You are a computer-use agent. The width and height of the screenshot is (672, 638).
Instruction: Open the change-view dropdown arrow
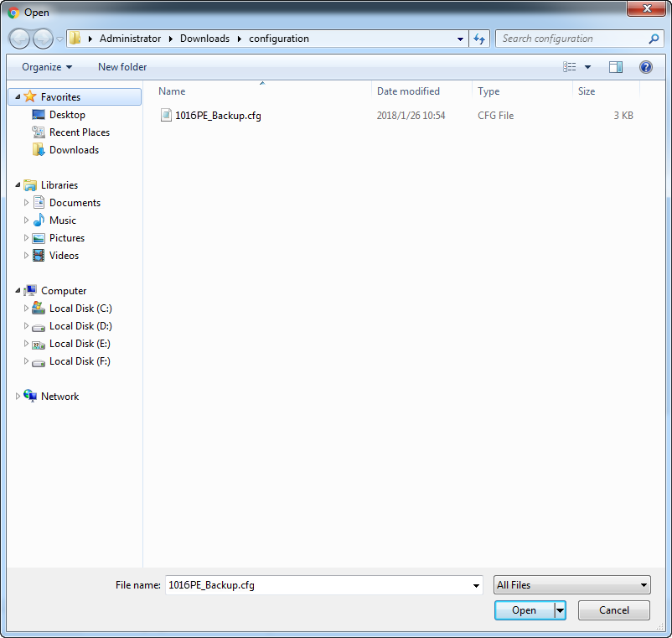587,66
